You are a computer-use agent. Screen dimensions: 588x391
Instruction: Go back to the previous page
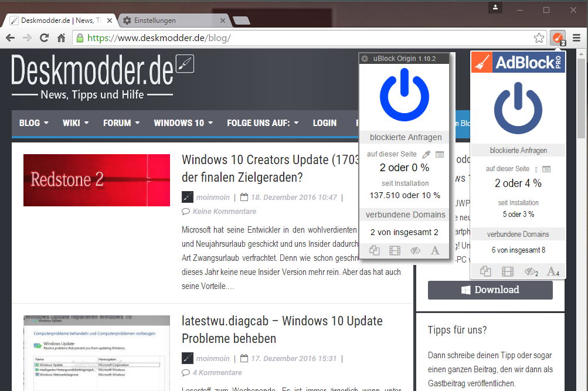11,38
